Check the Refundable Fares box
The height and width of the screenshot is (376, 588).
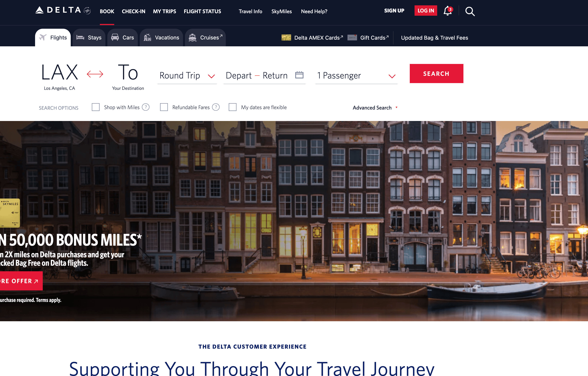164,107
